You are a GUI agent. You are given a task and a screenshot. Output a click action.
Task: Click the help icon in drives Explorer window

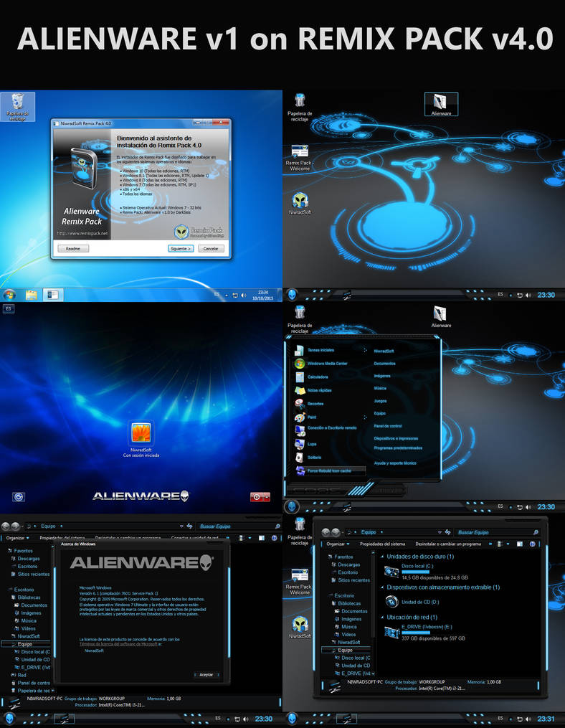pyautogui.click(x=533, y=544)
